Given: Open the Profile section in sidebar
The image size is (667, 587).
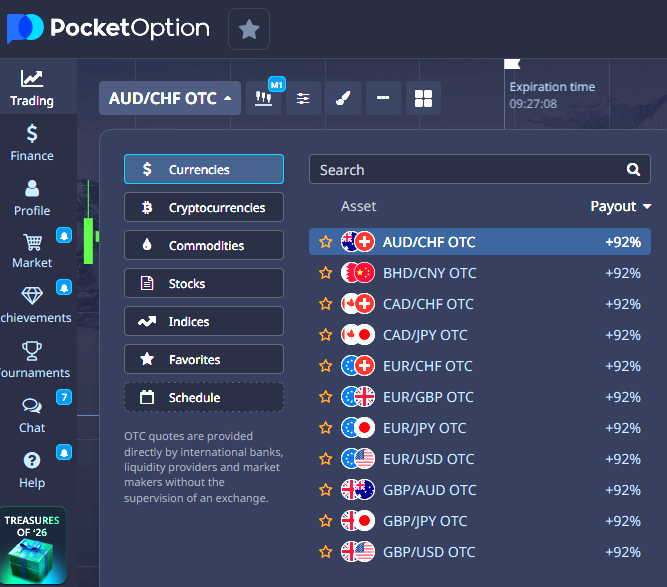Looking at the screenshot, I should tap(32, 198).
